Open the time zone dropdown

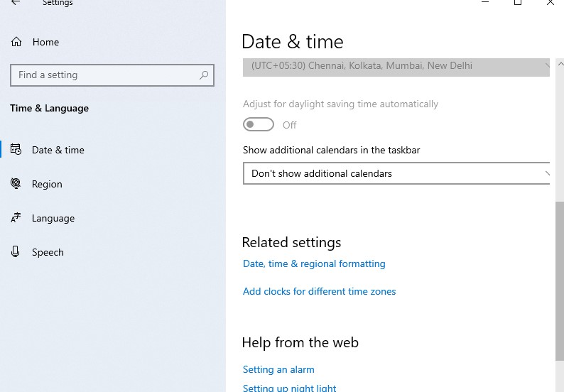tap(396, 67)
